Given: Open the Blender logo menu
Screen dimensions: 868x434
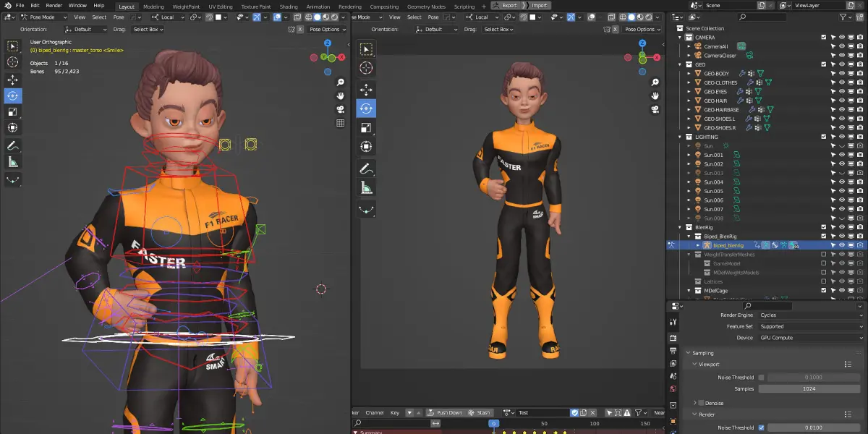Looking at the screenshot, I should 7,5.
